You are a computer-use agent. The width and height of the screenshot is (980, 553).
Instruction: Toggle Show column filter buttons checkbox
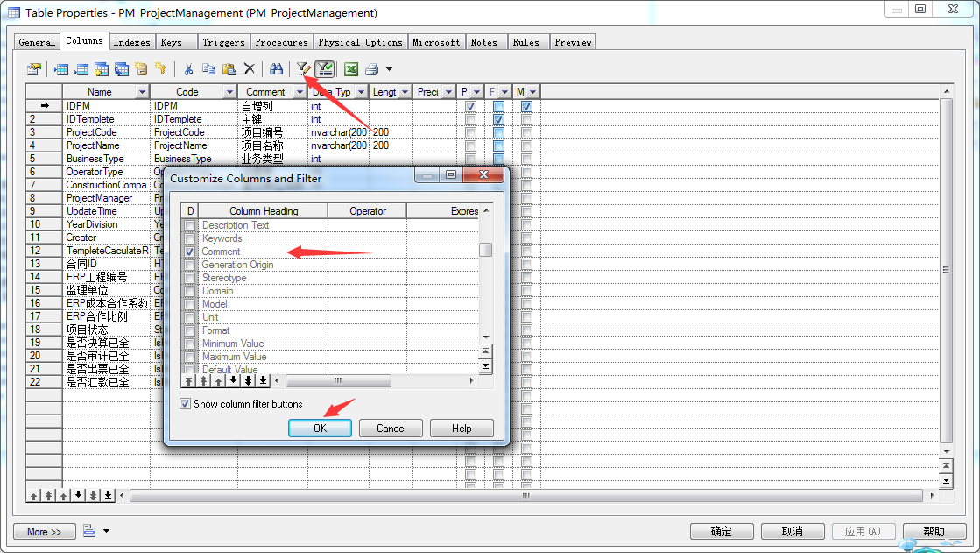coord(185,403)
